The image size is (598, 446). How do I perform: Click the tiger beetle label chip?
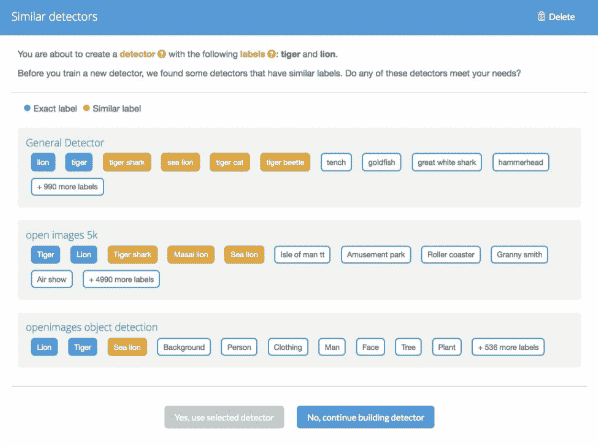pyautogui.click(x=285, y=162)
